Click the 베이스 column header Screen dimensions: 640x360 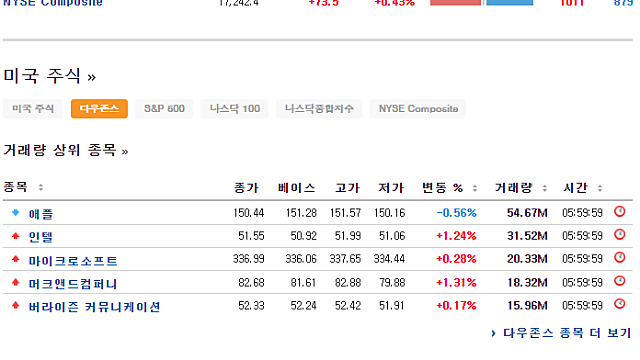[297, 188]
